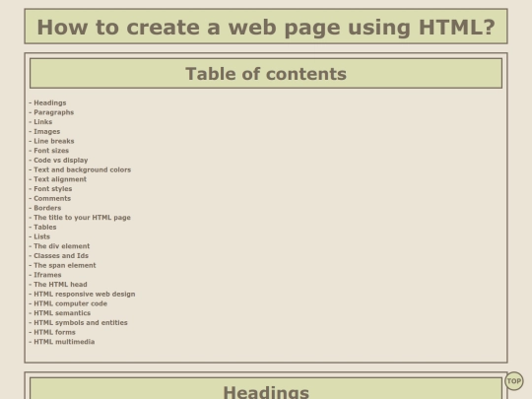Screen dimensions: 532x399
Task: Open the HTML multimedia link
Action: pyautogui.click(x=64, y=342)
